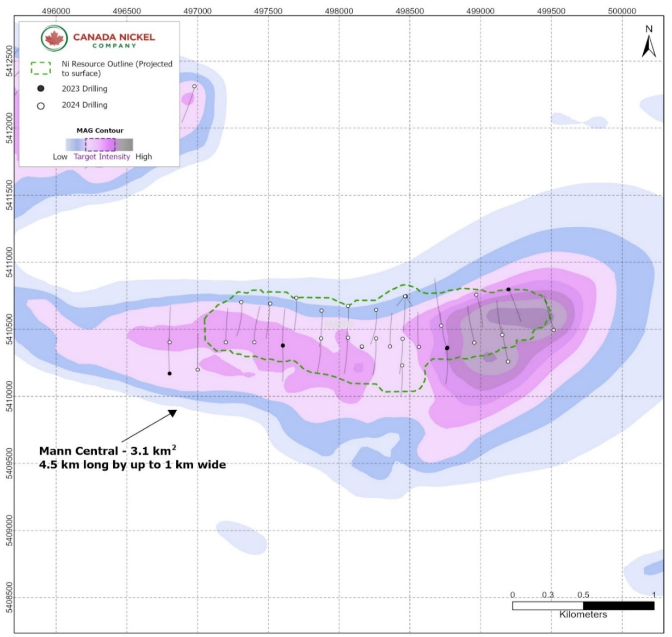Click the 5410500 northing axis label
Viewport: 672px width, 637px height.
tap(9, 329)
